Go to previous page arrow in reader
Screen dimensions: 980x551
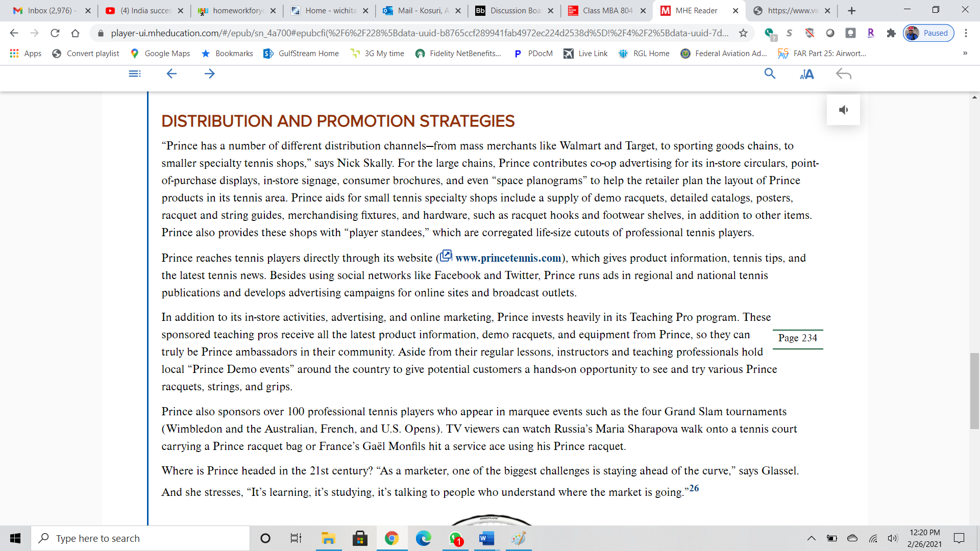tap(171, 74)
